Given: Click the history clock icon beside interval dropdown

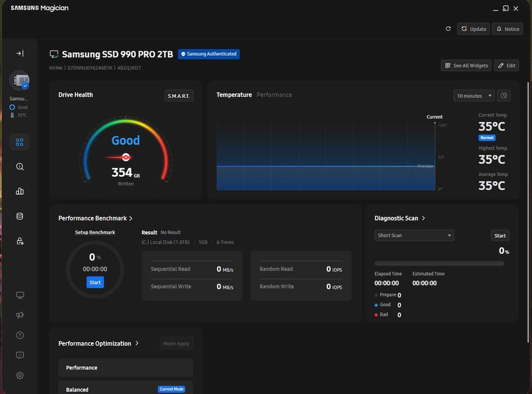Looking at the screenshot, I should 504,96.
